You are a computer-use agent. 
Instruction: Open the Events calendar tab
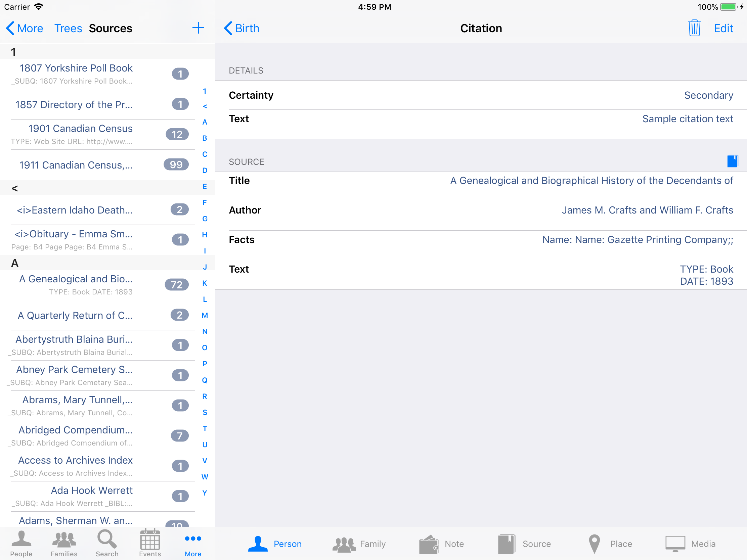(x=150, y=543)
